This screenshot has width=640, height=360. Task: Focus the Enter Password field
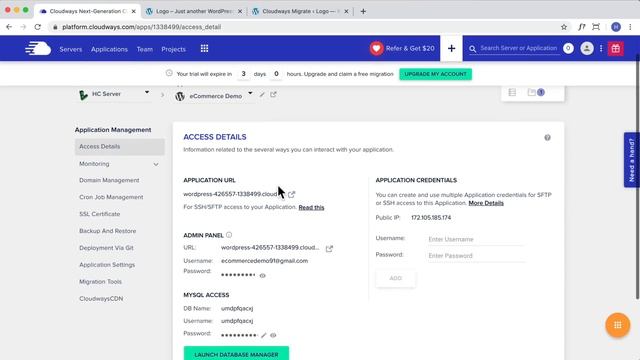point(476,256)
